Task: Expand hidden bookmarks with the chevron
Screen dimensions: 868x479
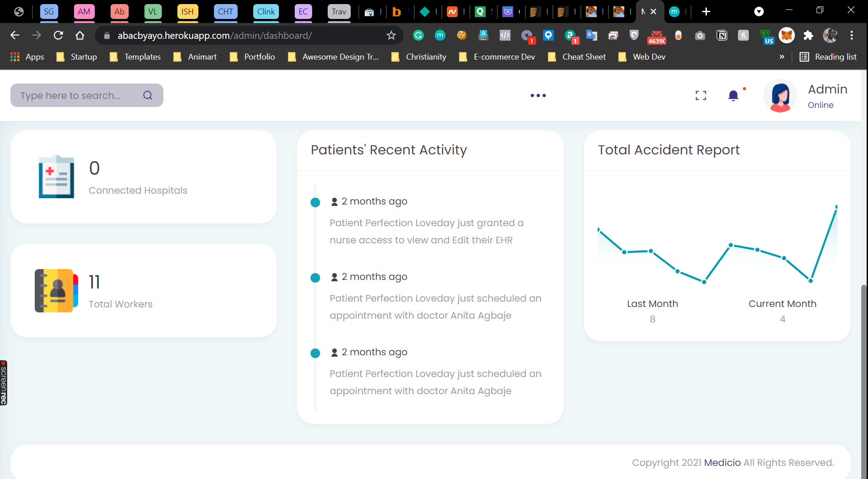Action: [782, 57]
